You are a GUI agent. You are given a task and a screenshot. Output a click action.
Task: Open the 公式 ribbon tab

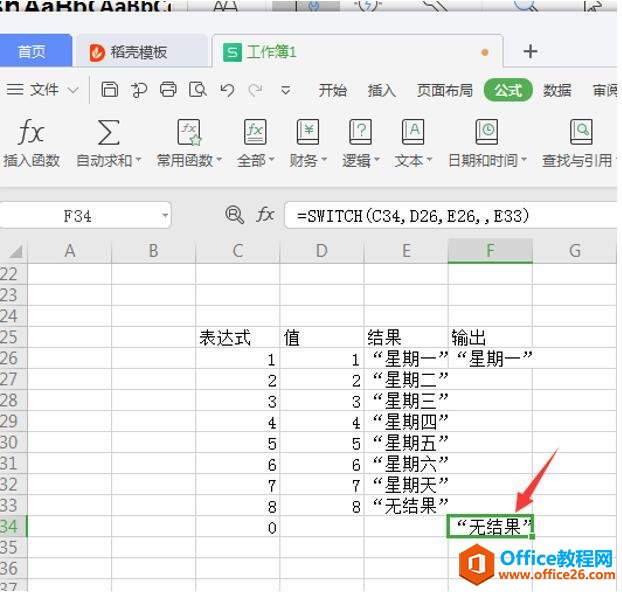pos(508,90)
